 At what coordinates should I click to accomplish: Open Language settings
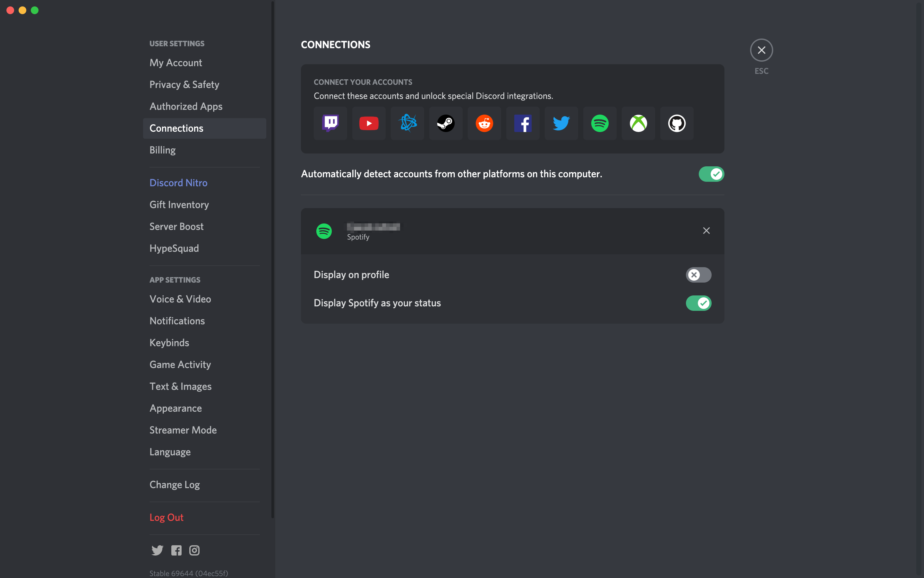click(x=204, y=451)
